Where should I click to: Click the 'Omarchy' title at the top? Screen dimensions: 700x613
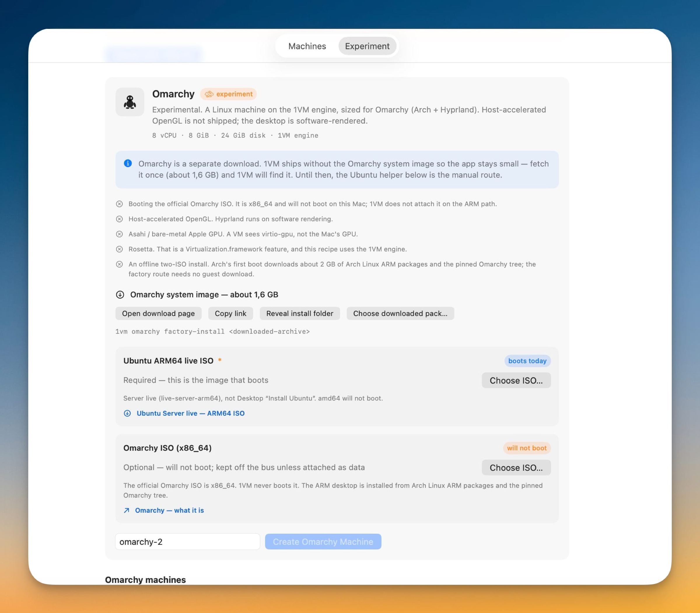[x=173, y=94]
